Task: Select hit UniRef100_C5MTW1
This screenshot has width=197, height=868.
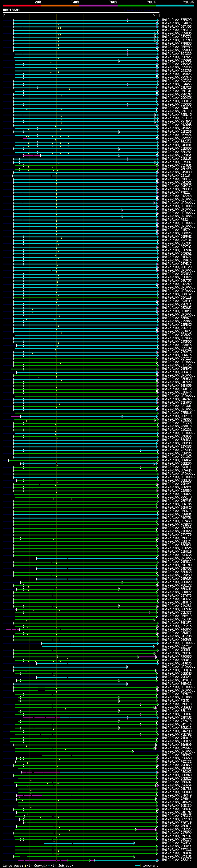Action: (177, 91)
